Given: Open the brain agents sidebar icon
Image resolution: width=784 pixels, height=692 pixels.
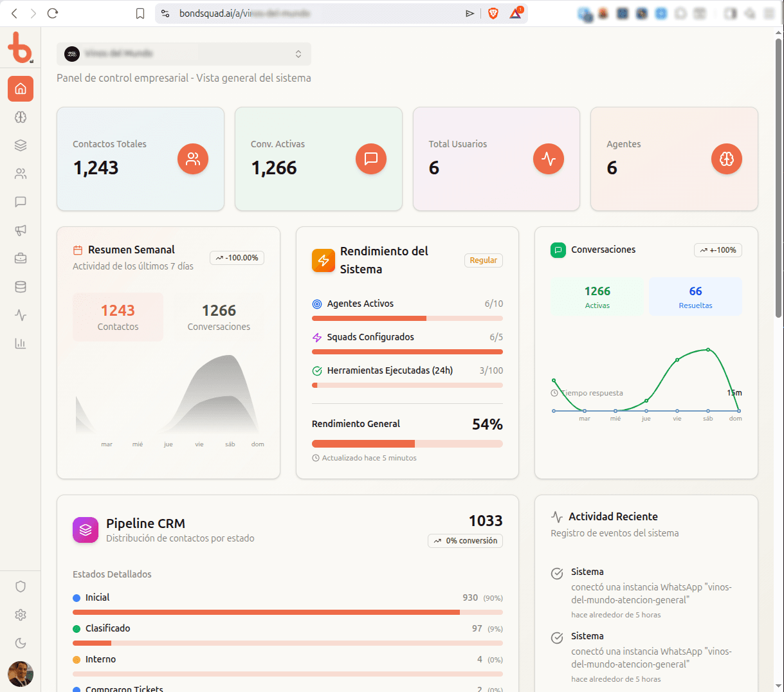Looking at the screenshot, I should point(21,117).
